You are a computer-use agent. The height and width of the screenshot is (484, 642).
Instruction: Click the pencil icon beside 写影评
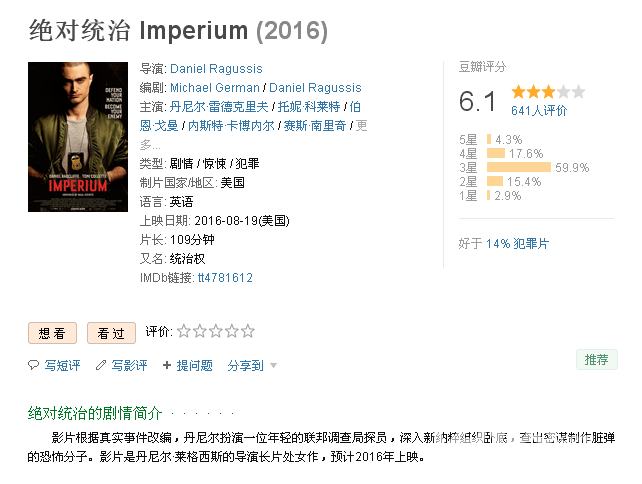tap(100, 366)
